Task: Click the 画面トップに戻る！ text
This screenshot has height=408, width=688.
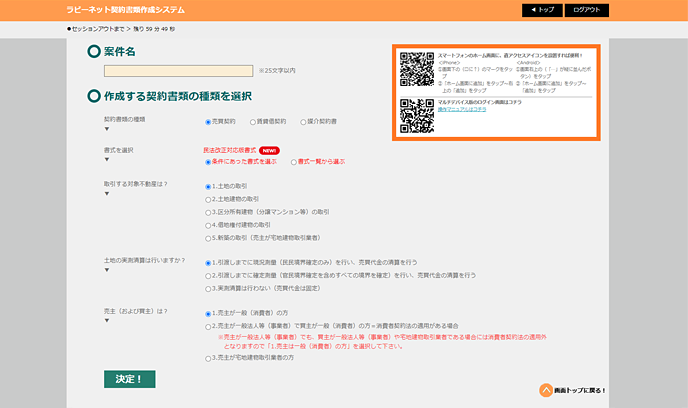Action: pyautogui.click(x=580, y=390)
